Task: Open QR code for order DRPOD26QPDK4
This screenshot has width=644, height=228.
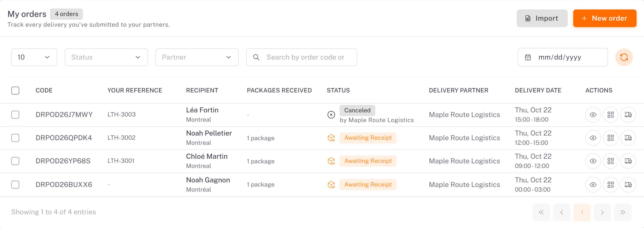Action: click(x=610, y=138)
